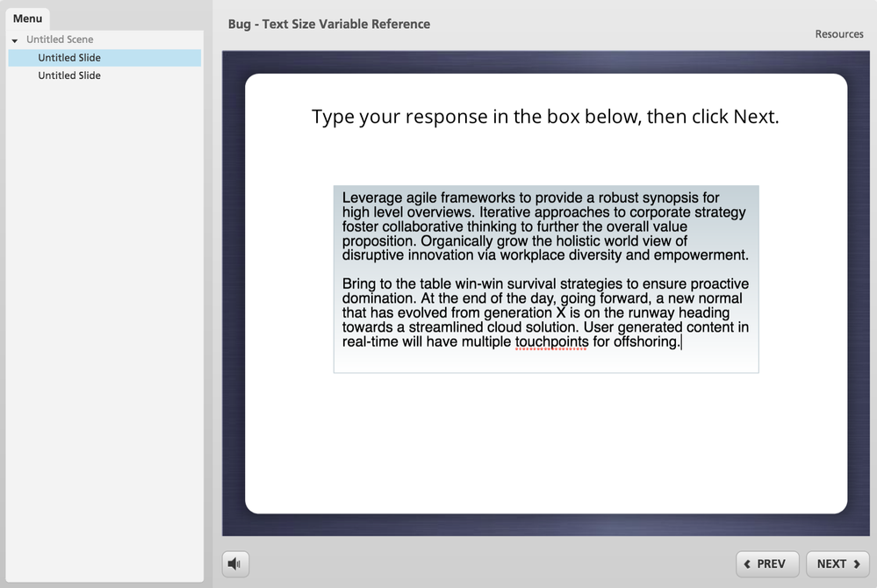Click the empty space inside the response box

pyautogui.click(x=545, y=361)
